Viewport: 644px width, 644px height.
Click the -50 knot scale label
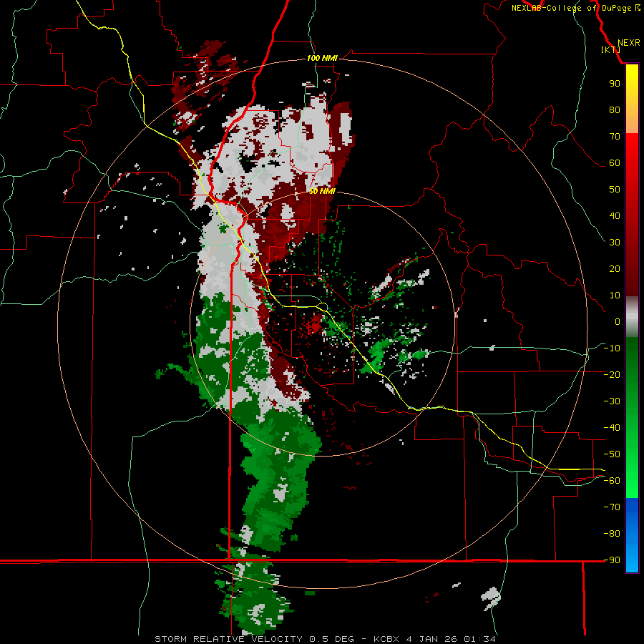coord(612,454)
